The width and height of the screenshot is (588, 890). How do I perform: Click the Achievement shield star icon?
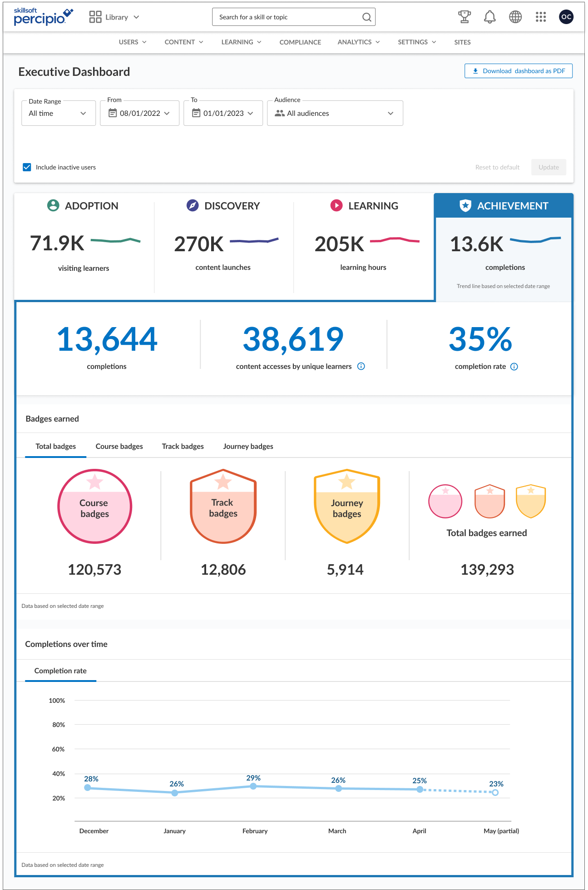pyautogui.click(x=465, y=205)
